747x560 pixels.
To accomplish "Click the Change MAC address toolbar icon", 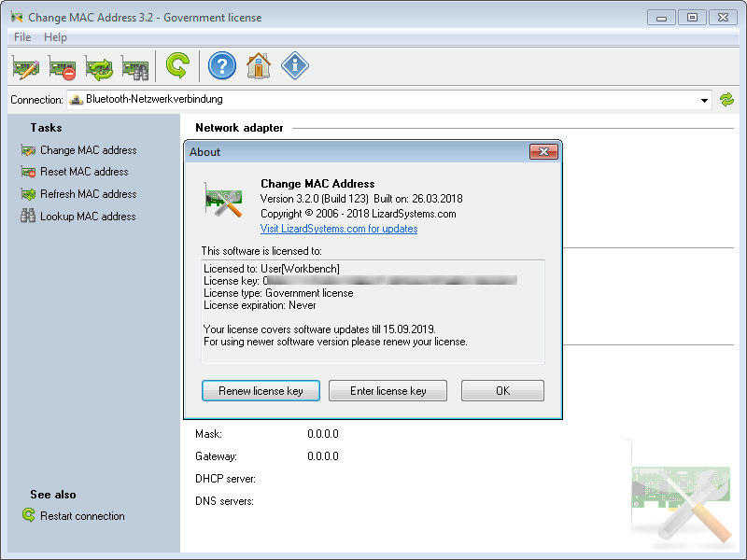I will (x=26, y=66).
